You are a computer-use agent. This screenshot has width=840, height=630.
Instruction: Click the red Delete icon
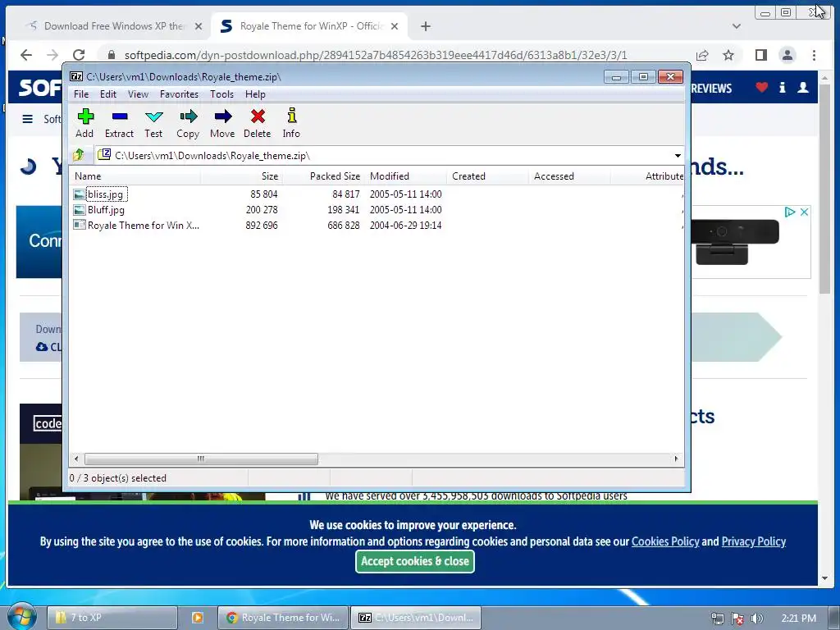click(x=258, y=116)
